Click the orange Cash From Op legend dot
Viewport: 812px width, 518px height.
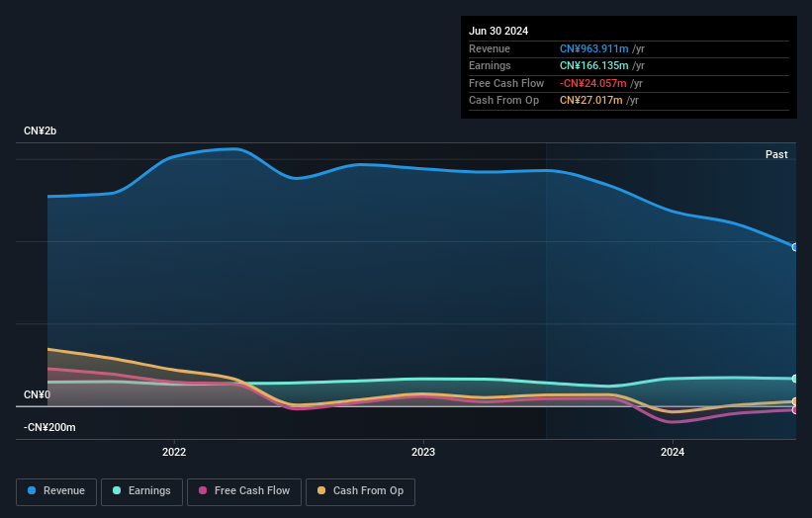(x=321, y=490)
